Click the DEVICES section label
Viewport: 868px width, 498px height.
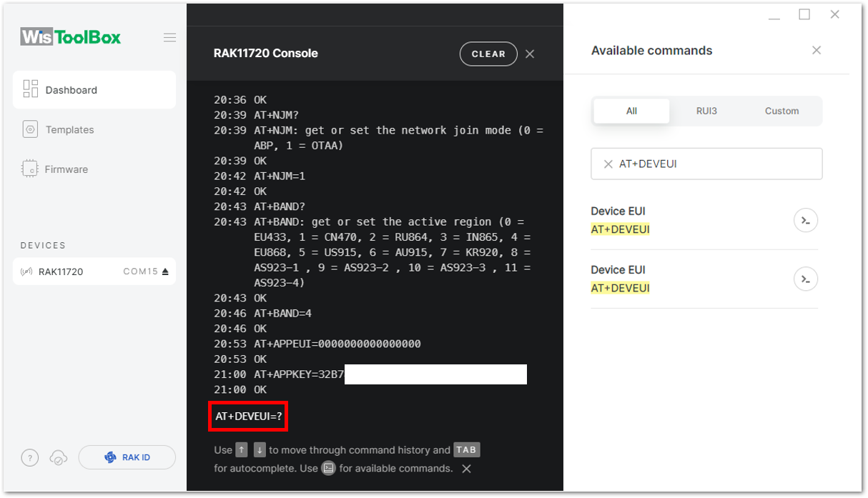click(x=43, y=245)
